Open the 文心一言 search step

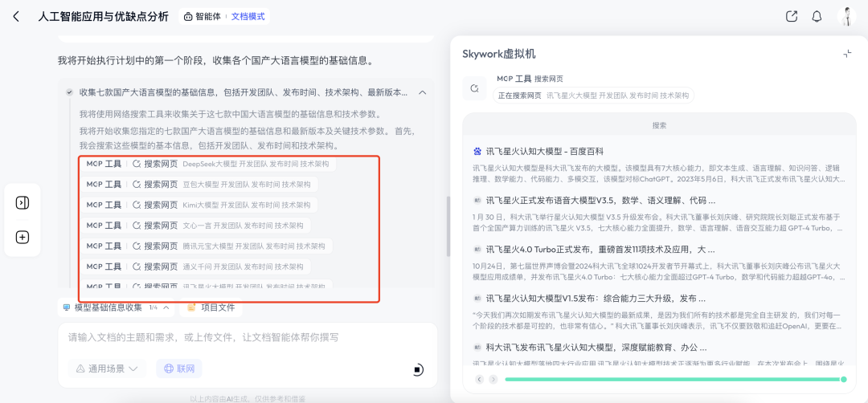196,226
